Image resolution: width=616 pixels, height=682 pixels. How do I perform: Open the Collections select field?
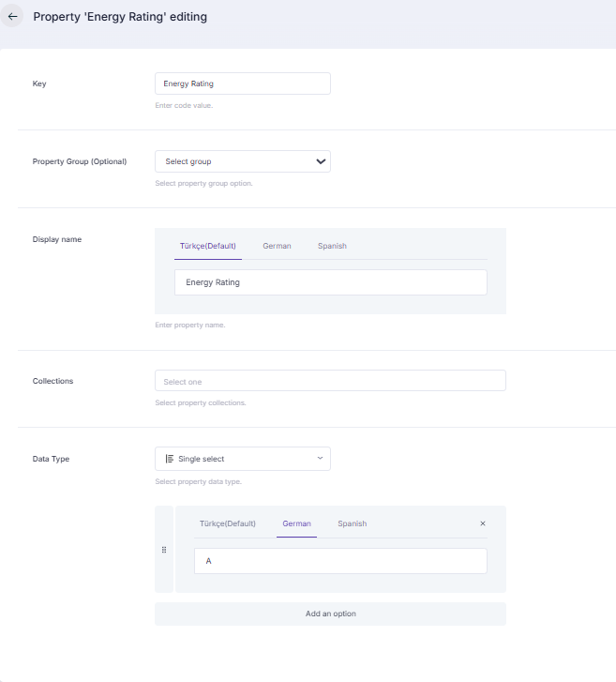point(330,381)
